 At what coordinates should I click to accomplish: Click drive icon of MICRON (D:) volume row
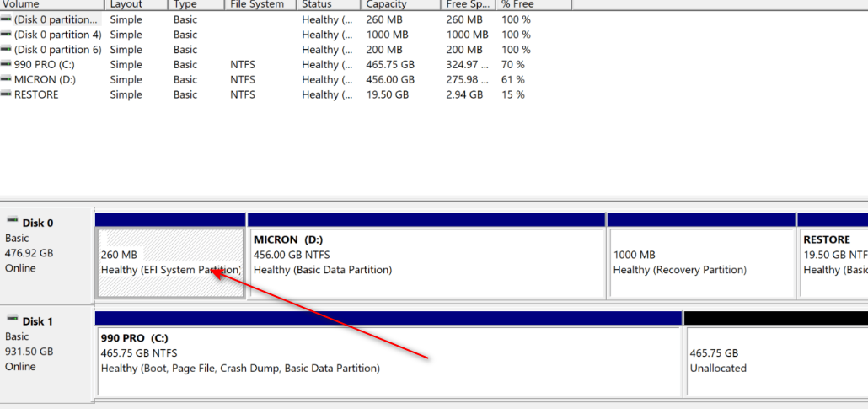(6, 79)
